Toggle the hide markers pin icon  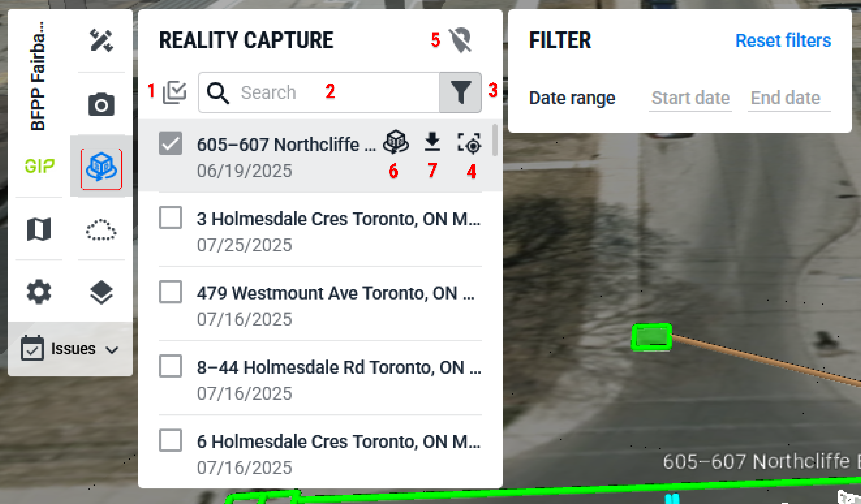click(x=460, y=40)
